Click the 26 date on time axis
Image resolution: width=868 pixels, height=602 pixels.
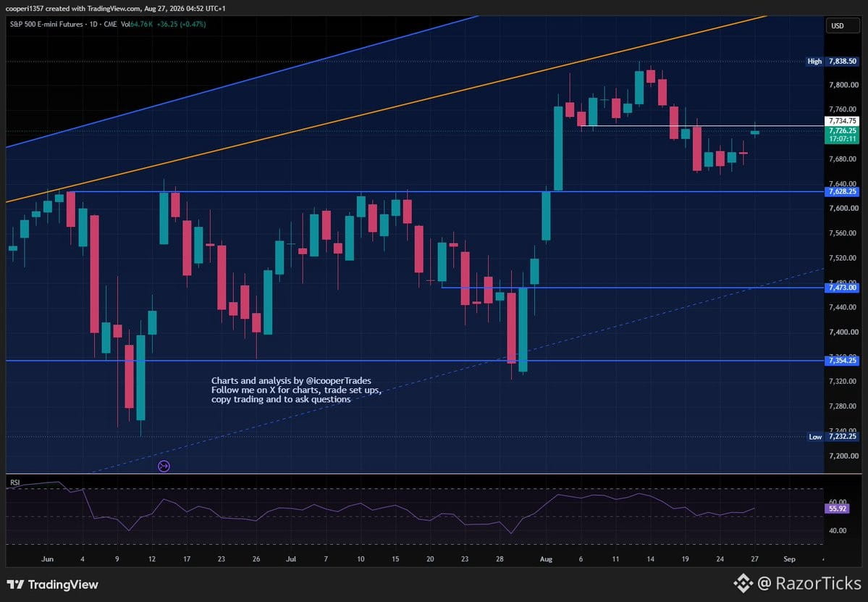pyautogui.click(x=256, y=559)
